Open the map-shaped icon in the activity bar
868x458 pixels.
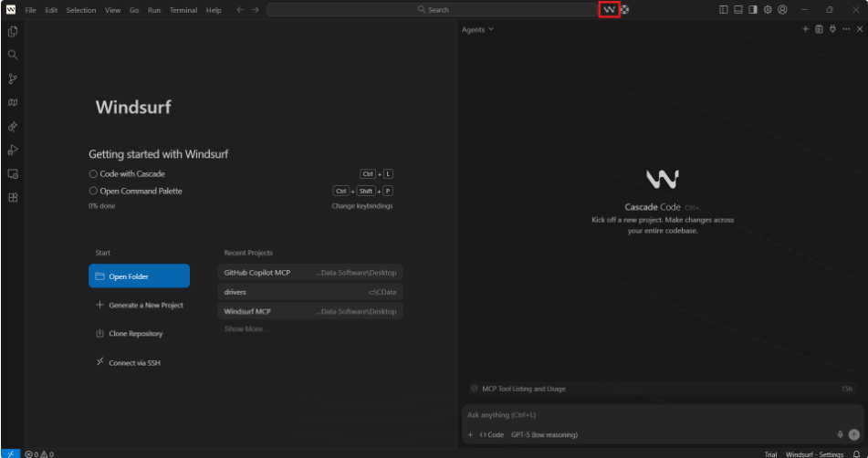click(13, 102)
